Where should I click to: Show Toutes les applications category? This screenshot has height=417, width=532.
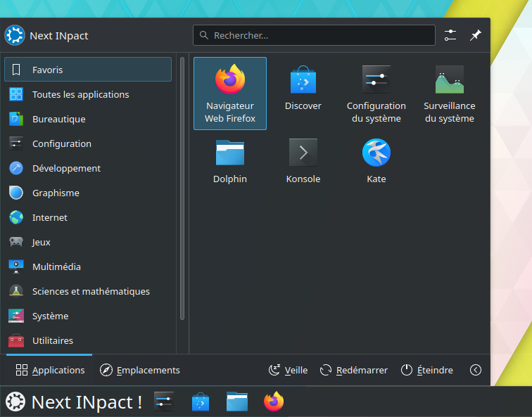88,94
